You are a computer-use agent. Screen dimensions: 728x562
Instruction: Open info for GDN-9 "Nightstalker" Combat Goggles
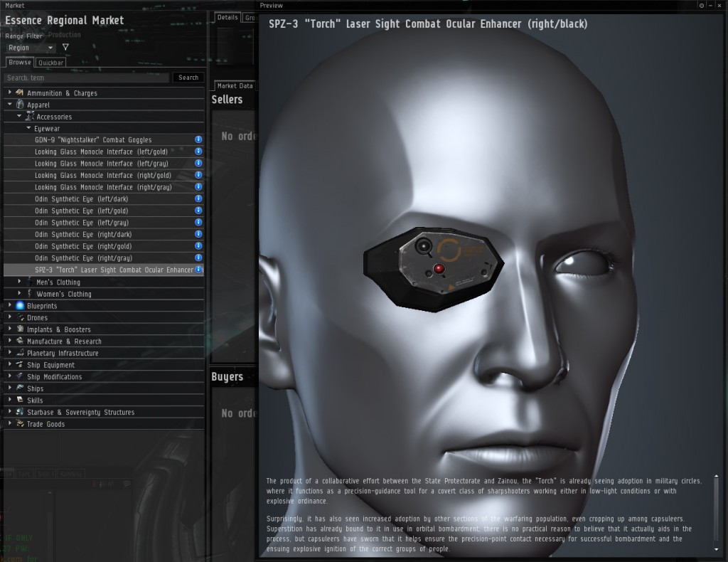[x=198, y=139]
